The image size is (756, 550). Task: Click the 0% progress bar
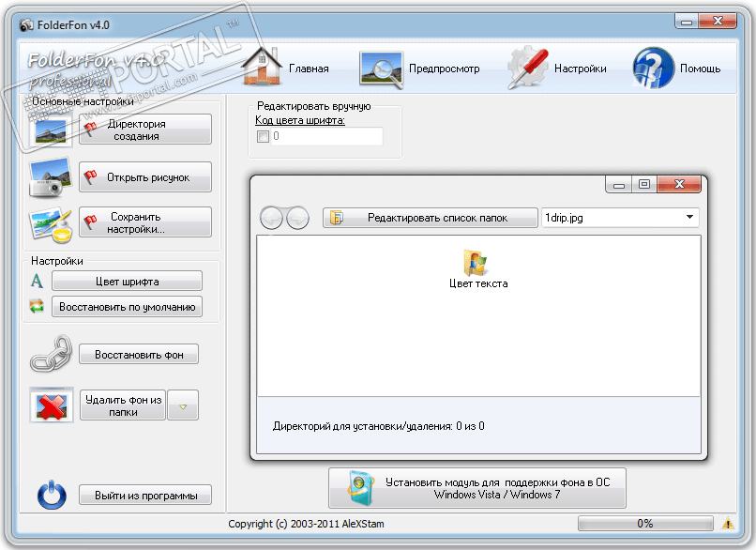[645, 524]
